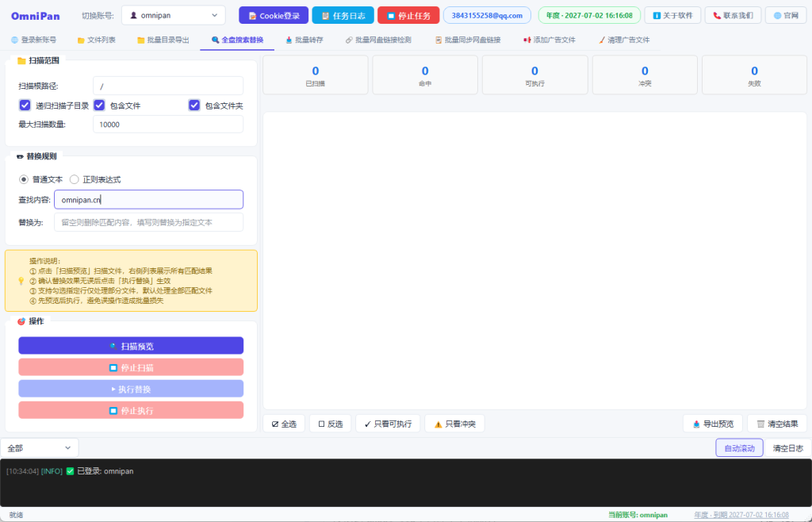Click the 查找内容 search field
Screen dimensions: 812x522
coord(148,199)
